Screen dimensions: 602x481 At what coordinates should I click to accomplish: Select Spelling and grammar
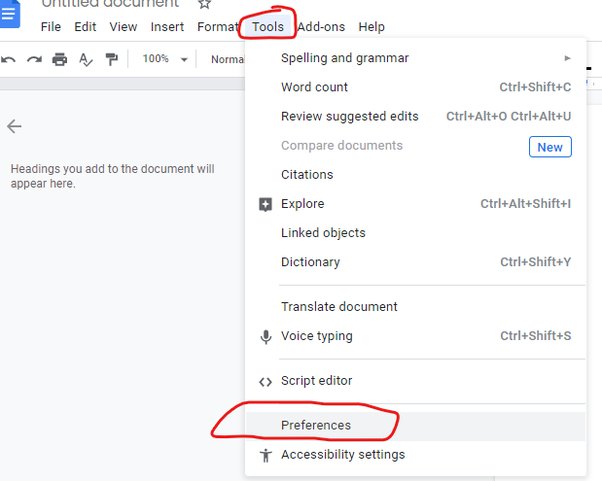click(415, 58)
